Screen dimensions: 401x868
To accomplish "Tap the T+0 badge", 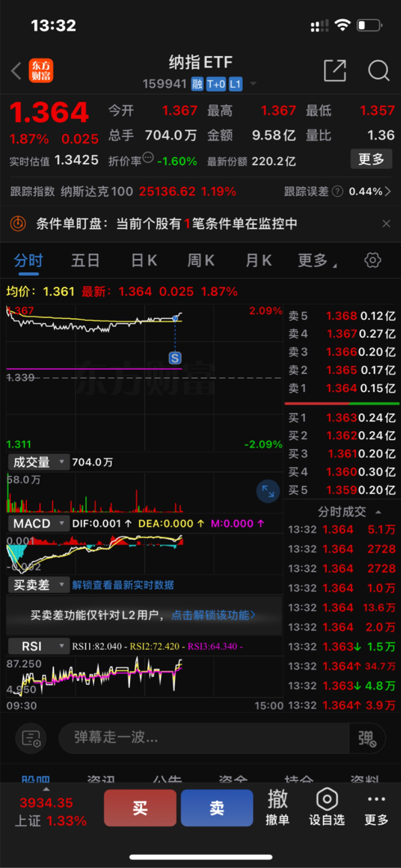I will pyautogui.click(x=216, y=84).
